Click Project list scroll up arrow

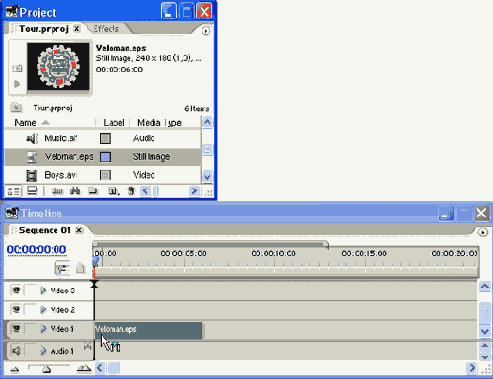pos(207,122)
